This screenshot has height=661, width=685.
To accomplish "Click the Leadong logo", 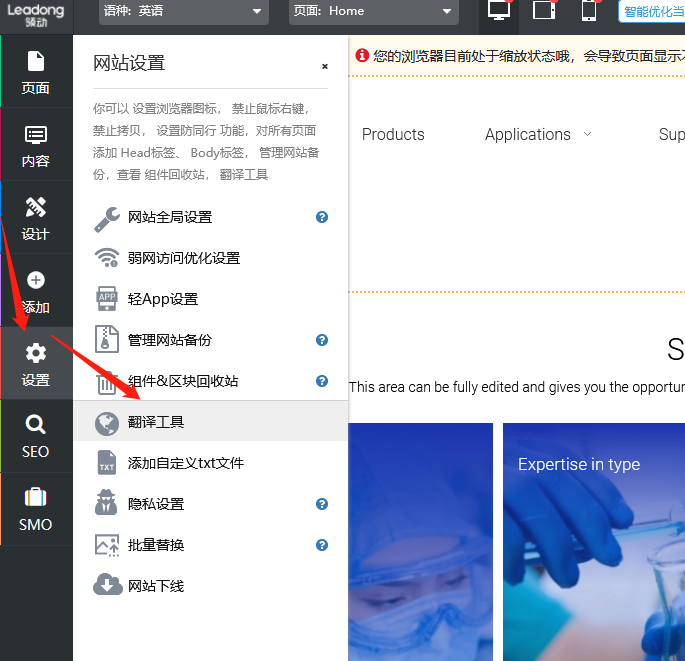I will pos(36,15).
